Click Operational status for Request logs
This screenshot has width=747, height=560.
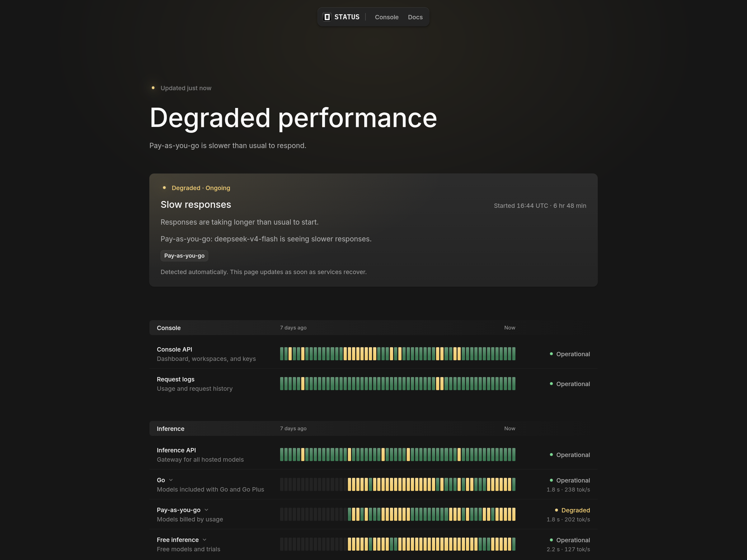coord(570,384)
